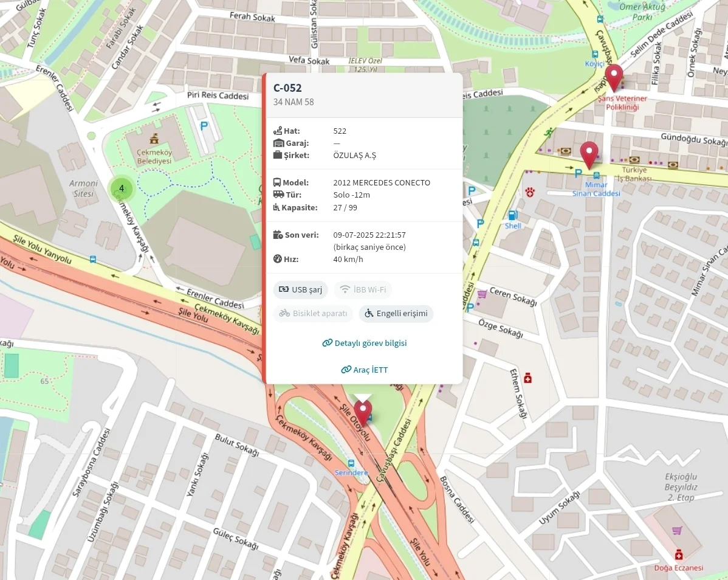Click the Shell fuel station icon
728x580 pixels.
[x=512, y=215]
